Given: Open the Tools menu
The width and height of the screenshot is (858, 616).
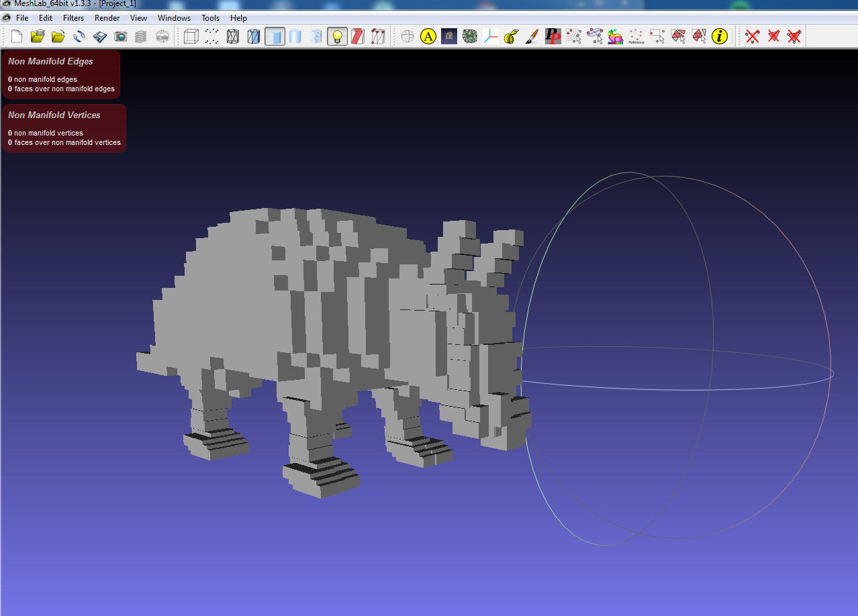Looking at the screenshot, I should (x=211, y=18).
